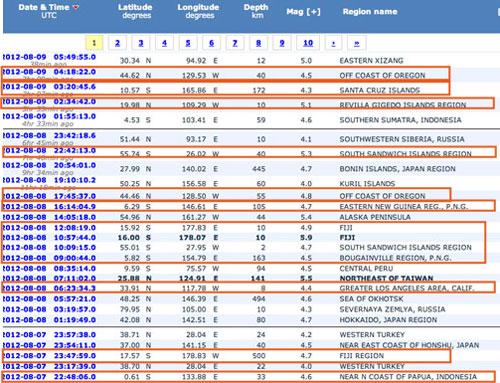The width and height of the screenshot is (500, 383).
Task: Open event 2012-08-08 16:14:04.9 link
Action: (49, 207)
